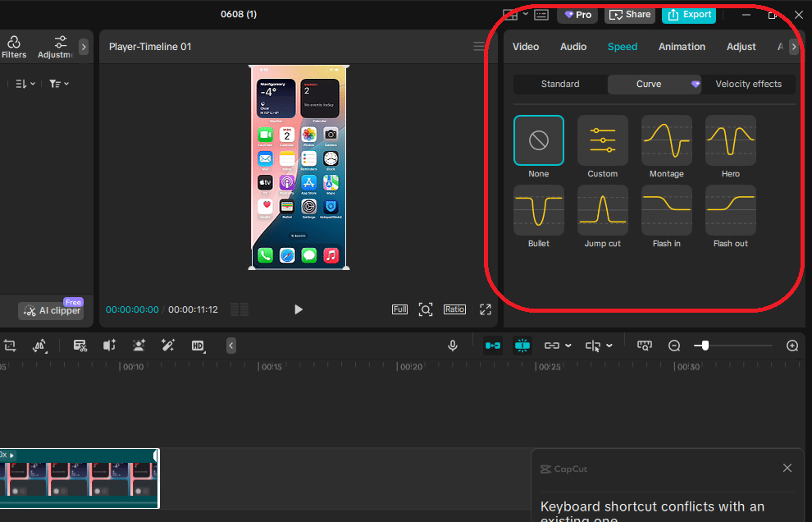This screenshot has width=812, height=522.
Task: Toggle the preview axis icon
Action: pyautogui.click(x=593, y=346)
